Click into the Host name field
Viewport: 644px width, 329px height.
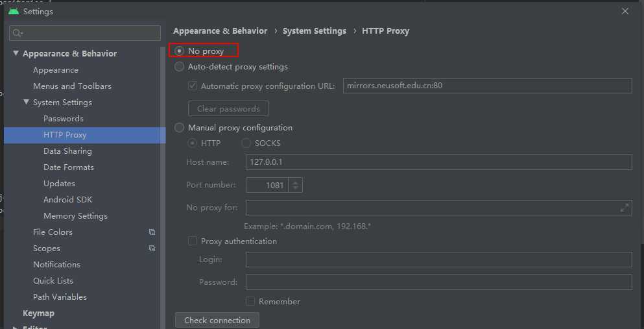(438, 162)
